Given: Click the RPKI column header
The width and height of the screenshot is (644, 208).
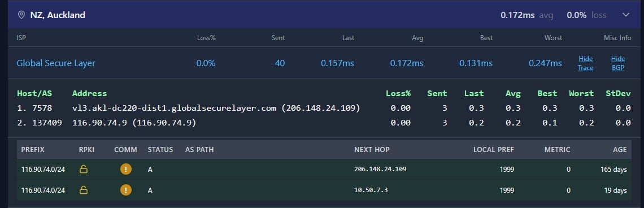Looking at the screenshot, I should point(86,150).
